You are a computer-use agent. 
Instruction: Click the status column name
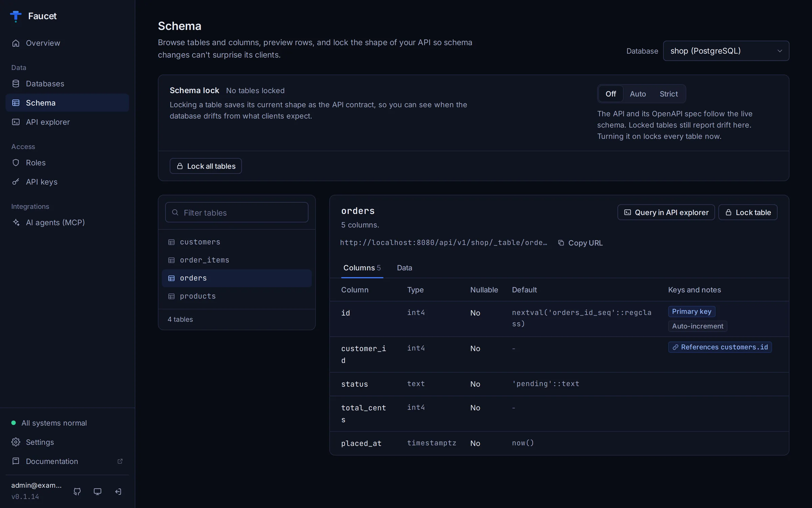point(354,384)
